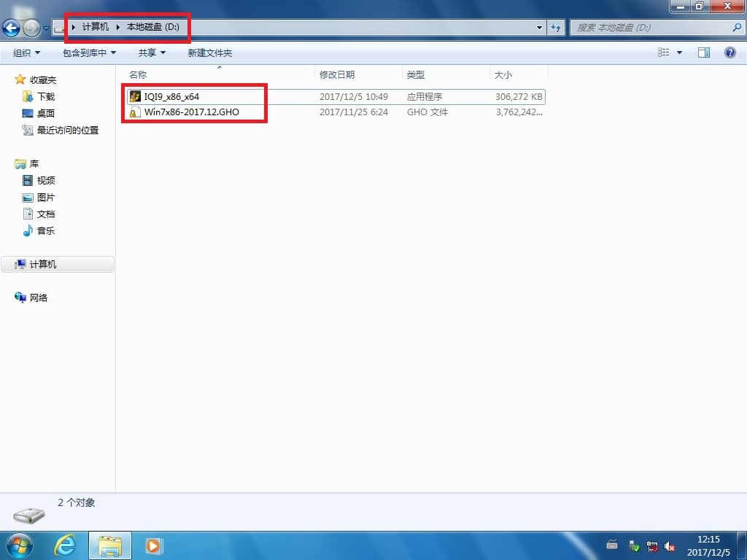Open the muted volume tray icon

click(x=669, y=545)
